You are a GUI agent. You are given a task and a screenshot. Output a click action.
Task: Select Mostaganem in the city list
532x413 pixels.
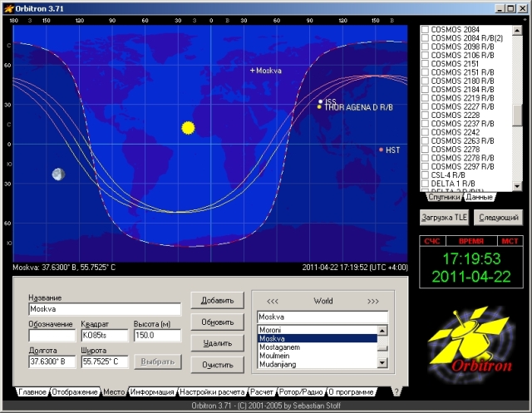pos(318,347)
